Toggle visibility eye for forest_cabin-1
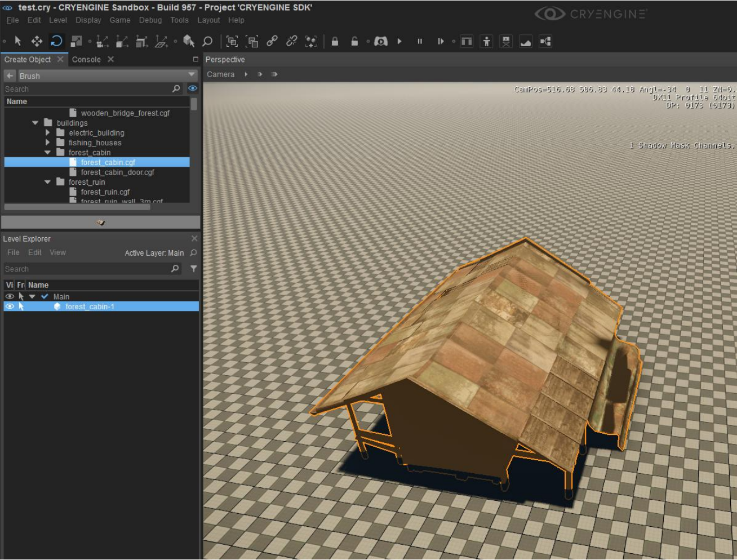This screenshot has height=560, width=737. tap(9, 306)
